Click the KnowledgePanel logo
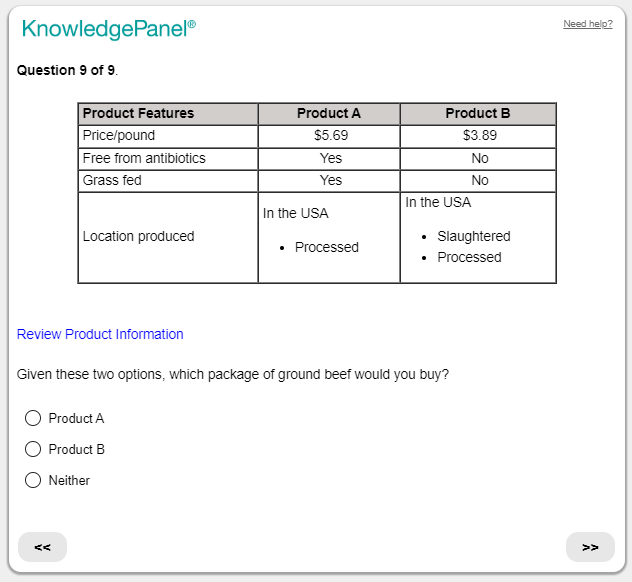This screenshot has height=582, width=632. click(108, 29)
